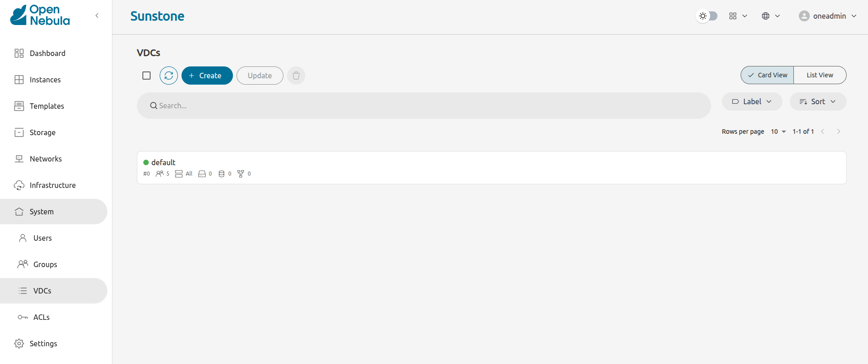Open Settings via the gear icon
This screenshot has height=364, width=868.
point(19,344)
